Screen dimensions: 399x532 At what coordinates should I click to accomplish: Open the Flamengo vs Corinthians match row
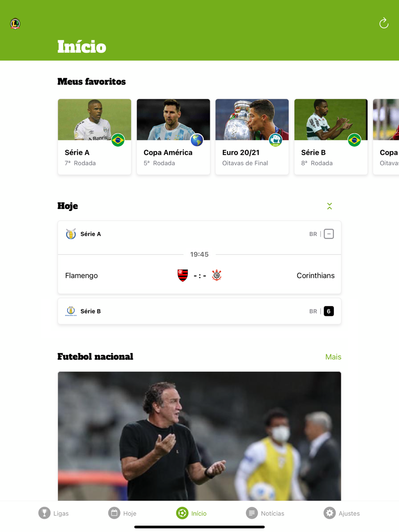point(199,276)
